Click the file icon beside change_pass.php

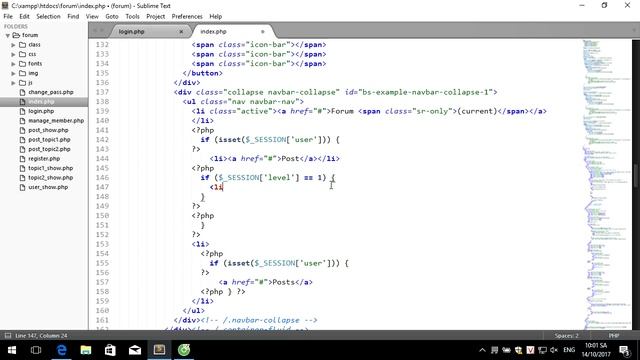pos(22,92)
